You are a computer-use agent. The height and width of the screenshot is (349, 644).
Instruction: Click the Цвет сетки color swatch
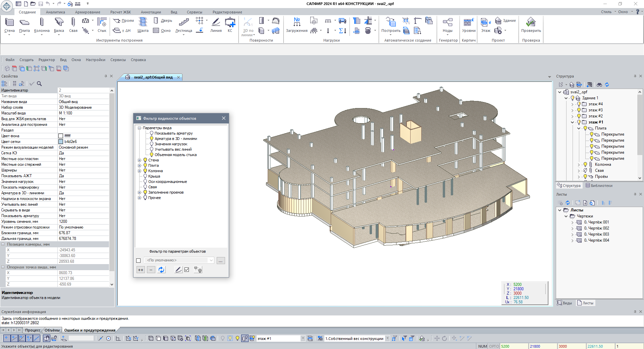(61, 142)
